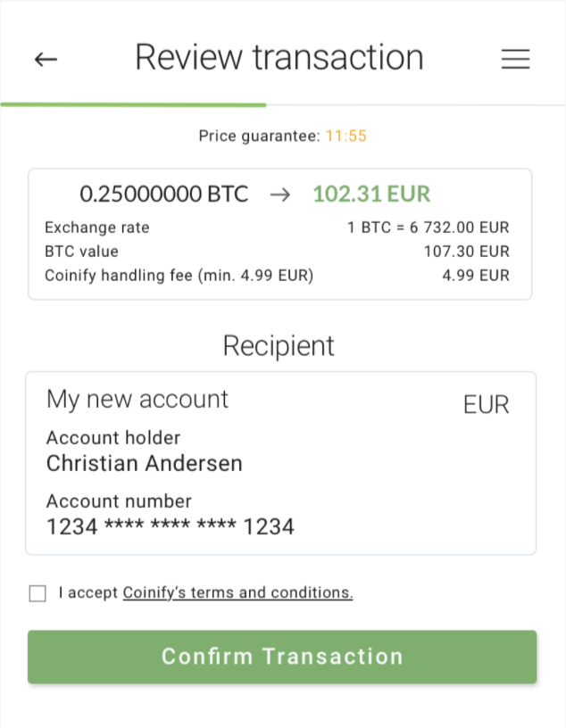Select the My new account recipient card
This screenshot has width=566, height=728.
point(280,463)
